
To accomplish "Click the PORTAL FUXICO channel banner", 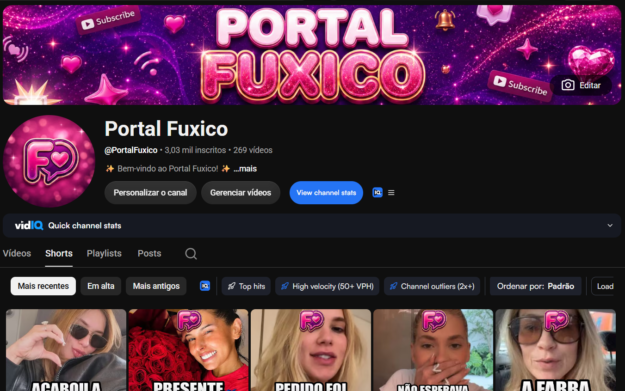I will 312,55.
